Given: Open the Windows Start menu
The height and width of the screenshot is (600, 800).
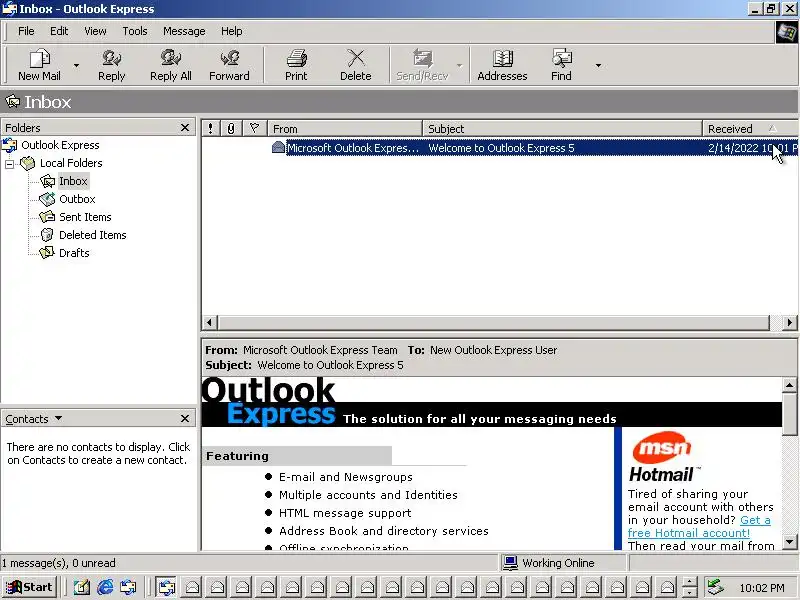Looking at the screenshot, I should 29,587.
